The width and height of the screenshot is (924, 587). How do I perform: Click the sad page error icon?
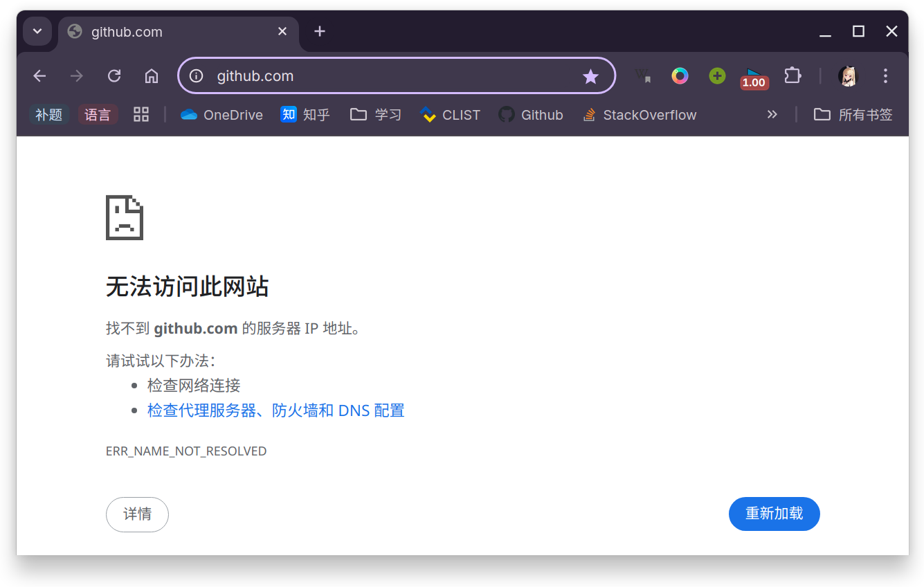coord(125,217)
